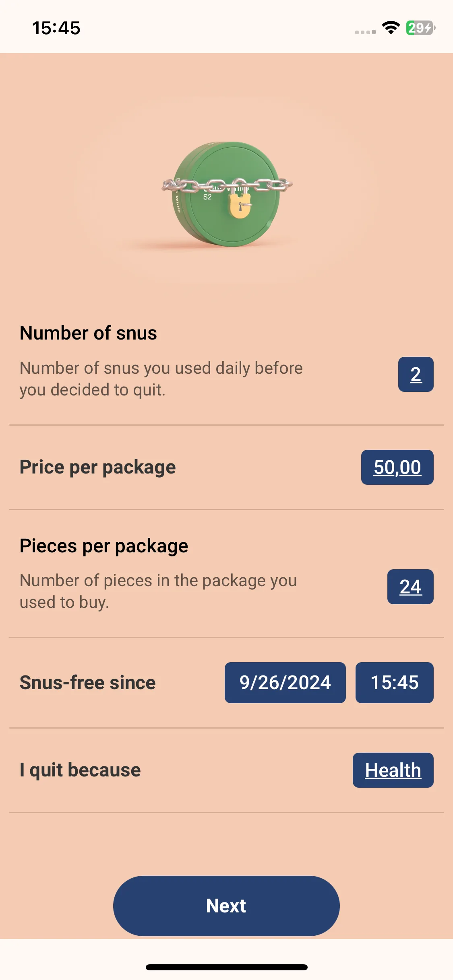Tap the cellular signal dots
Viewport: 453px width, 980px height.
coord(365,32)
